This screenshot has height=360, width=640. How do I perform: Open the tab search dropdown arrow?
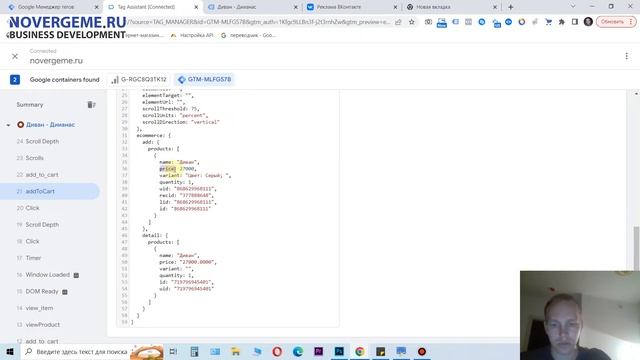tap(573, 7)
